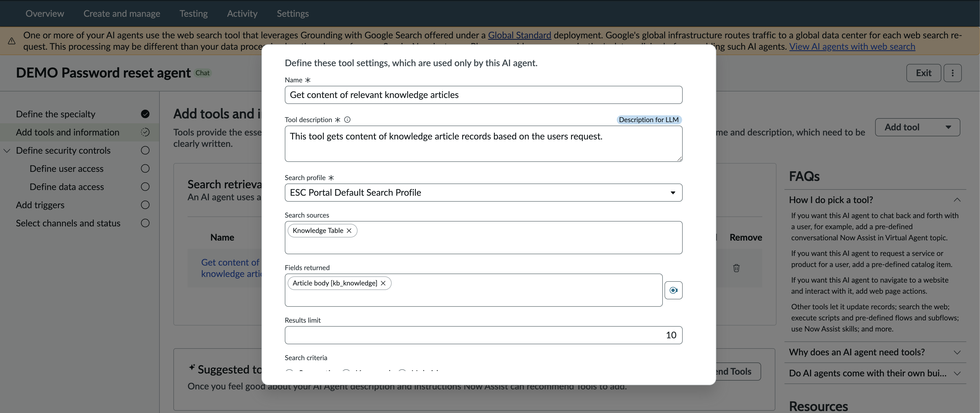Go to the Activity tab
Image resolution: width=980 pixels, height=413 pixels.
pyautogui.click(x=242, y=14)
